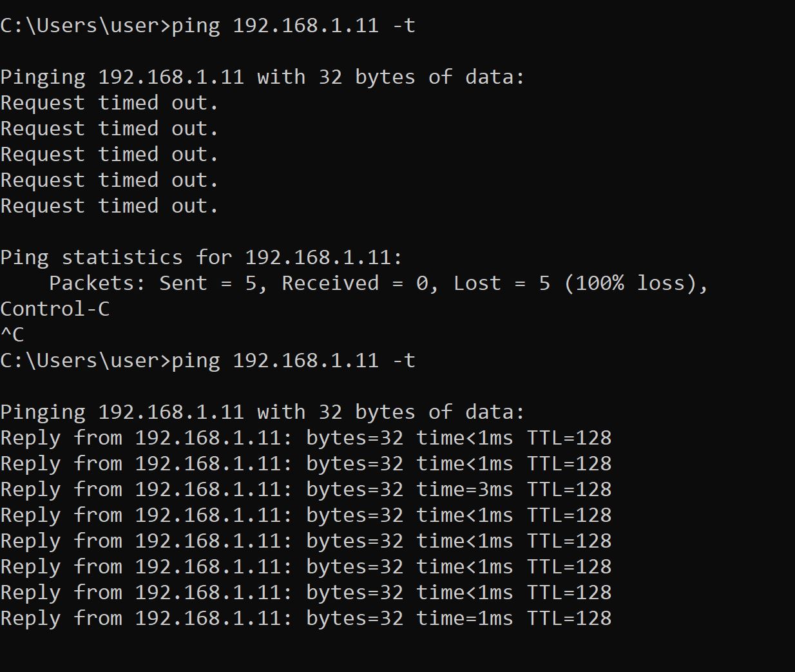Screen dimensions: 795x672
Task: Click 'bytes=32' on the time=1ms reply line
Action: [x=354, y=619]
